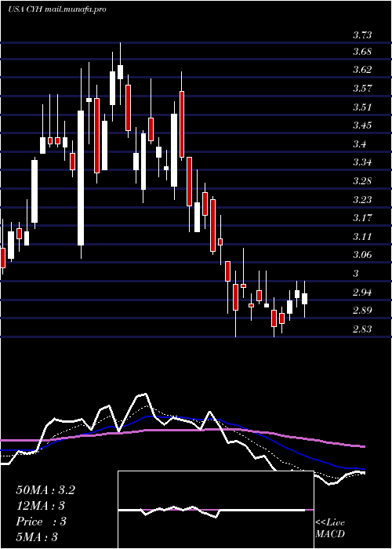Select the 3.62 price level label
The height and width of the screenshot is (549, 392).
(x=362, y=70)
